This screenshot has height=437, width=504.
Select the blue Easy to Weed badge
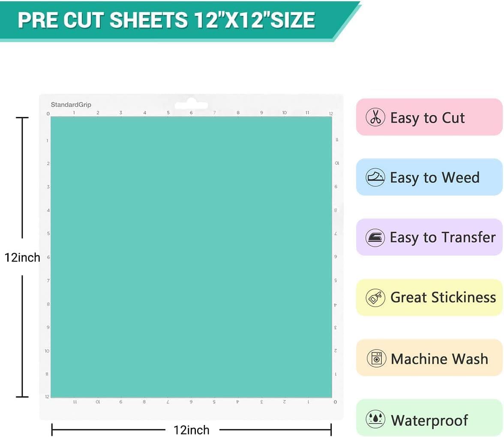pos(429,177)
